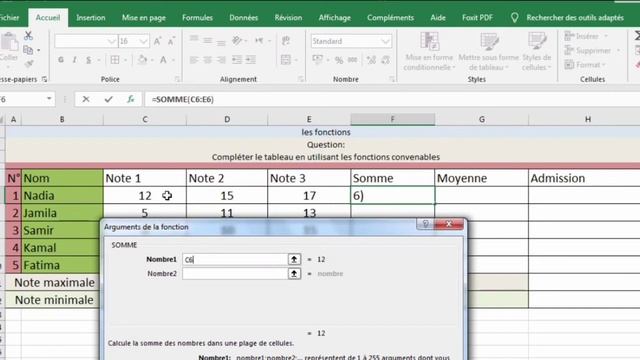The width and height of the screenshot is (640, 360).
Task: Click Rechercher des outils adaptés search
Action: click(x=575, y=18)
